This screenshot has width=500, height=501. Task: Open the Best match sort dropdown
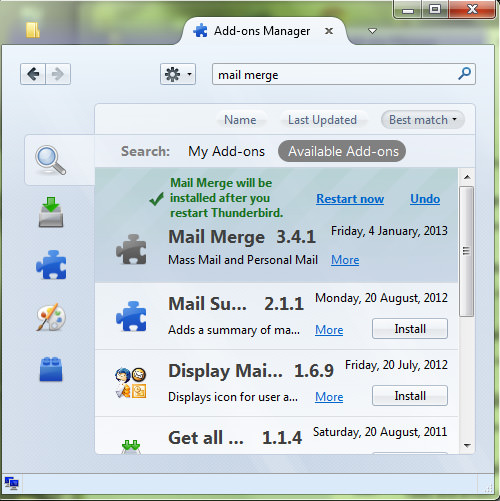coord(423,120)
